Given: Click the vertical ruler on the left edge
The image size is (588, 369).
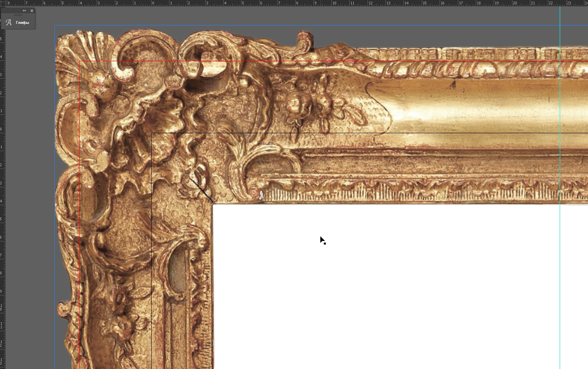Looking at the screenshot, I should (2, 187).
